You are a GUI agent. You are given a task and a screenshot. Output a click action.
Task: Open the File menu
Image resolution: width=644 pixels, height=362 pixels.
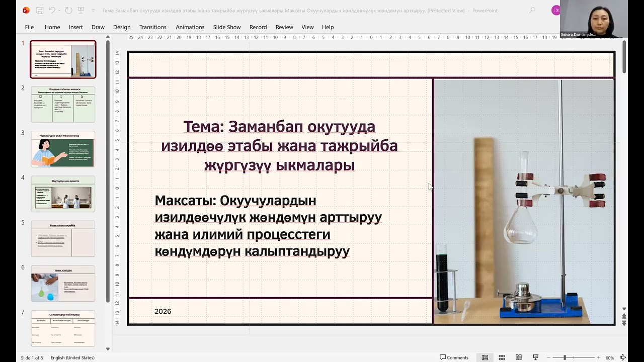(29, 27)
